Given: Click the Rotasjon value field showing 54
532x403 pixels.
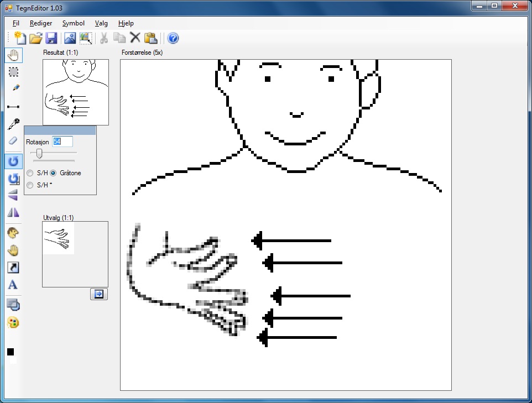Looking at the screenshot, I should pos(62,142).
